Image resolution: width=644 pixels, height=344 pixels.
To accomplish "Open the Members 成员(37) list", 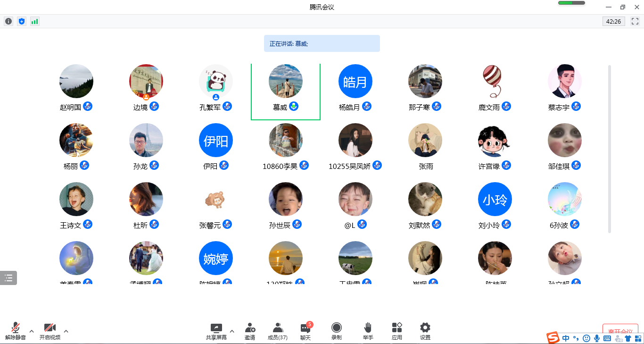I will pos(277,331).
